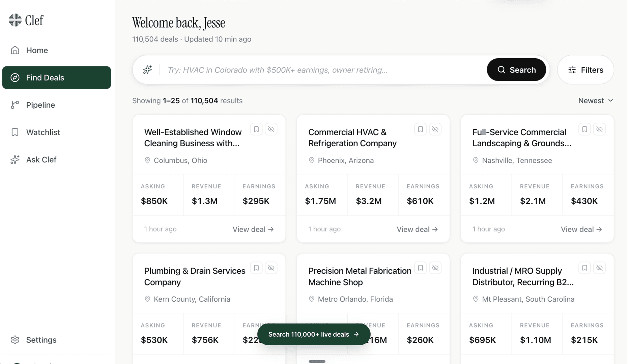Click the Clef logo icon

pyautogui.click(x=15, y=20)
